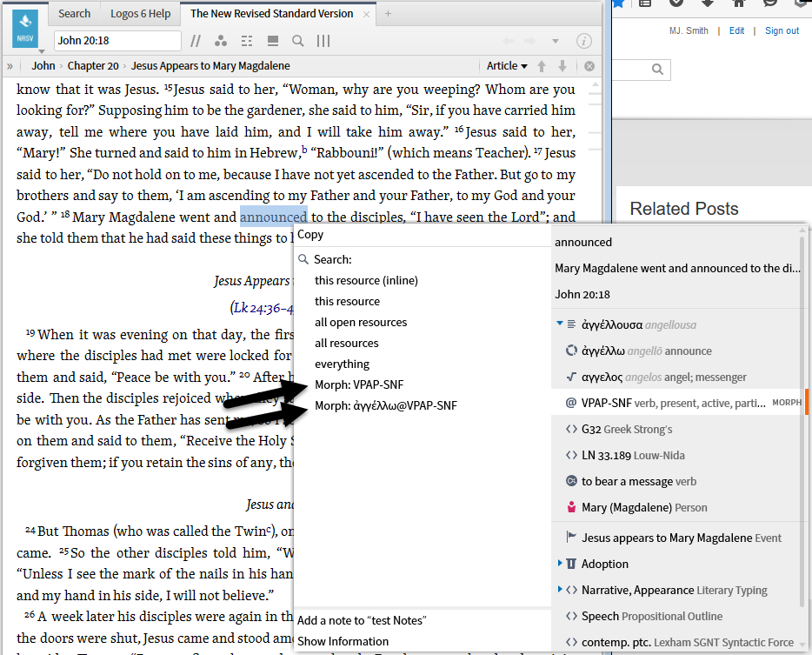Image resolution: width=812 pixels, height=655 pixels.
Task: Click the NRSV resource icon
Action: (25, 28)
